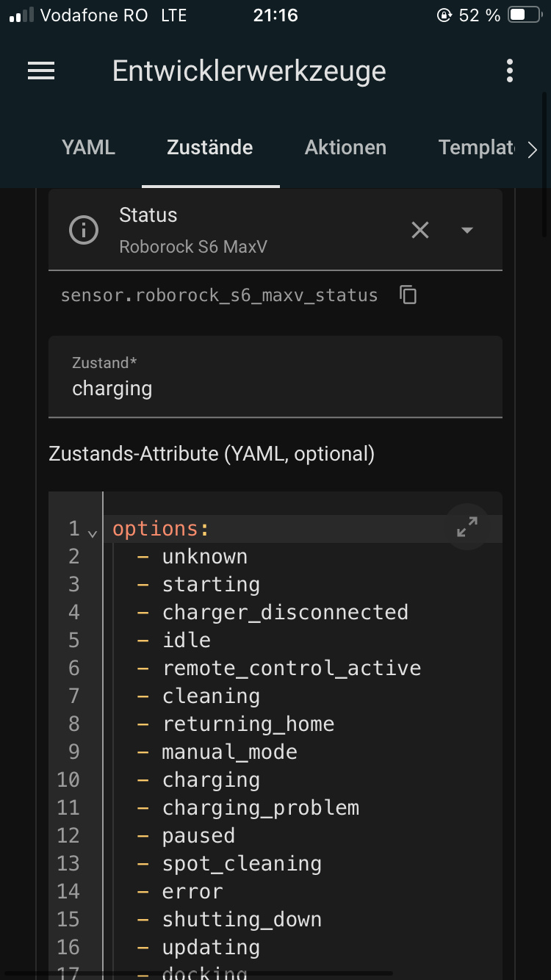Copy the sensor entity ID
Viewport: 551px width, 980px height.
pos(408,295)
